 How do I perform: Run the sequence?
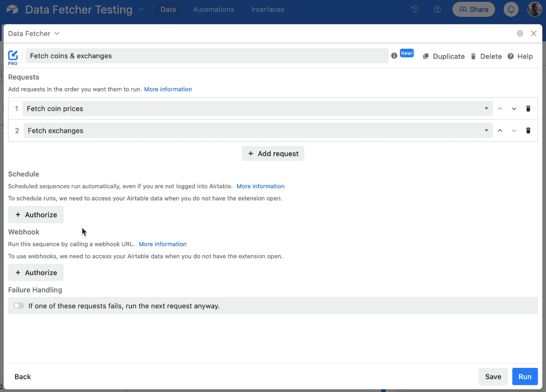pos(525,377)
